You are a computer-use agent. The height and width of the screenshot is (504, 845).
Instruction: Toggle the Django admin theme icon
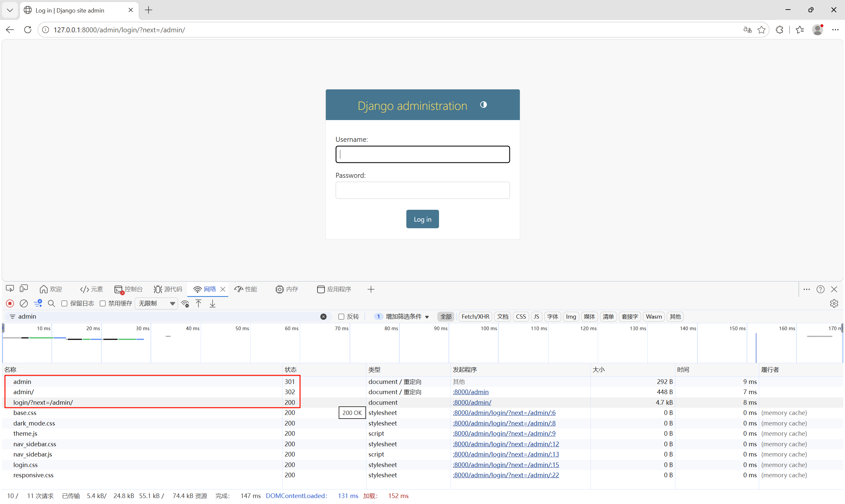coord(483,105)
